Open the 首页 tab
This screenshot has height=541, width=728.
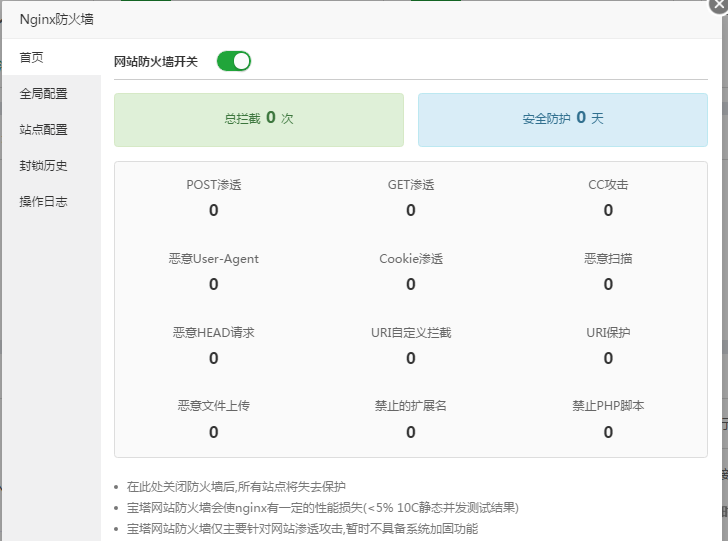(x=51, y=58)
